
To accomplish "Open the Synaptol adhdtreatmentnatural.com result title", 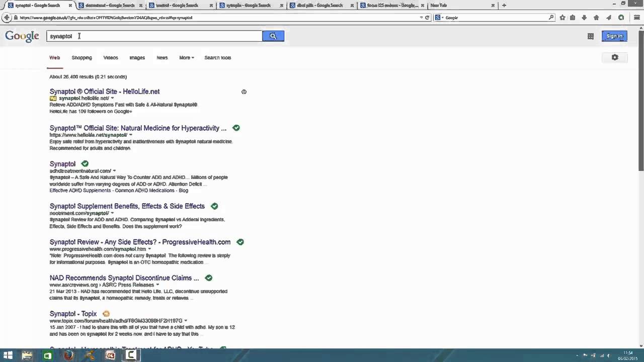I will tap(62, 164).
